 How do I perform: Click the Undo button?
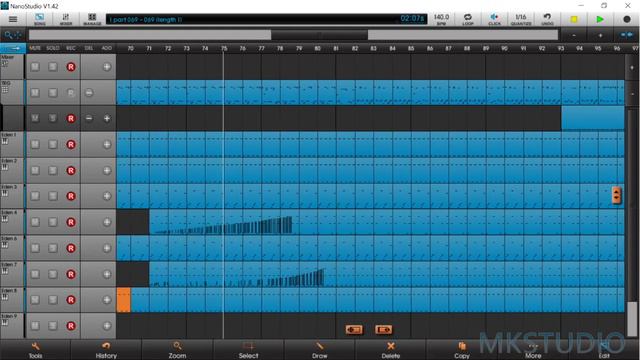(x=547, y=19)
